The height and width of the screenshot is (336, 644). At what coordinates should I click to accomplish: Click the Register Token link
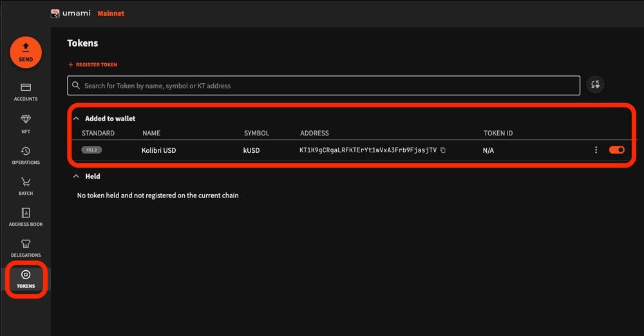point(93,64)
